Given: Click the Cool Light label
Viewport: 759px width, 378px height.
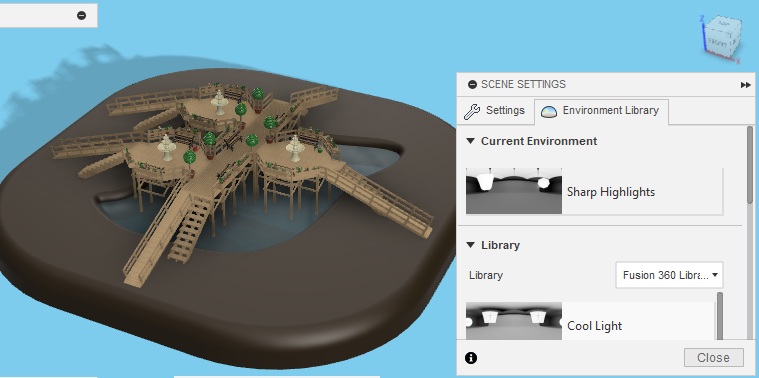Looking at the screenshot, I should click(x=594, y=326).
